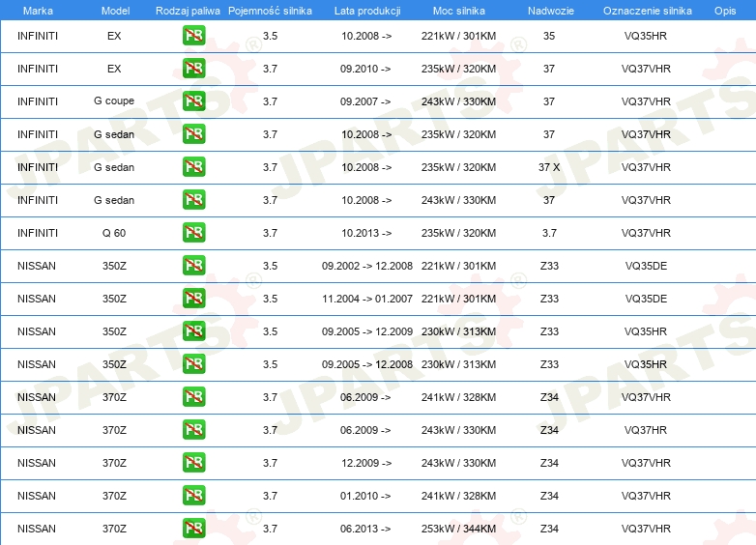
Task: Select the 'Q 60' model cell
Action: (x=114, y=233)
